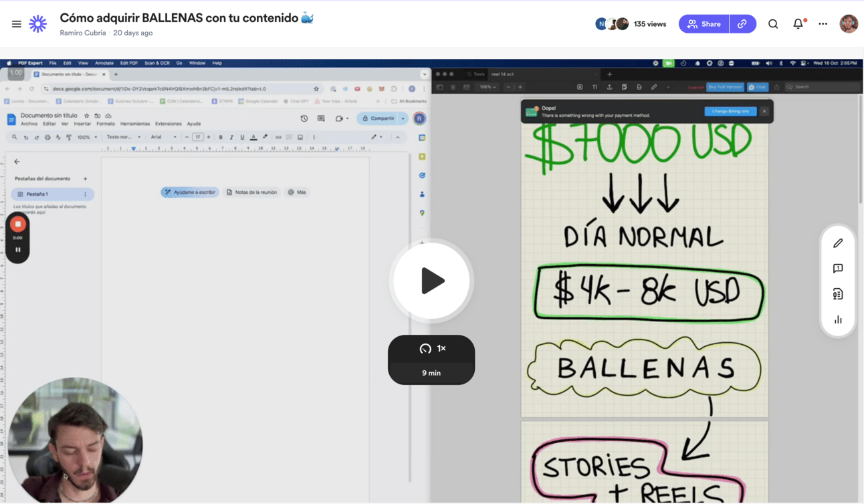Click Notas de la reunión chip

point(251,192)
